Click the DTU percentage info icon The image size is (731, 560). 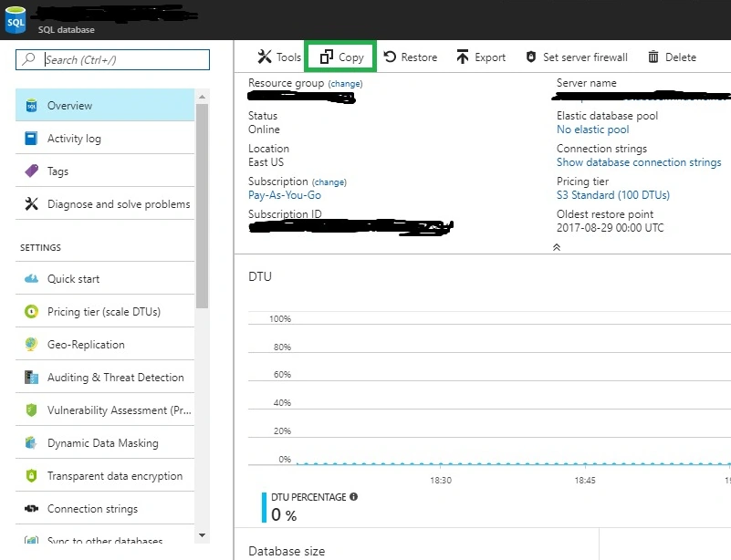coord(354,497)
